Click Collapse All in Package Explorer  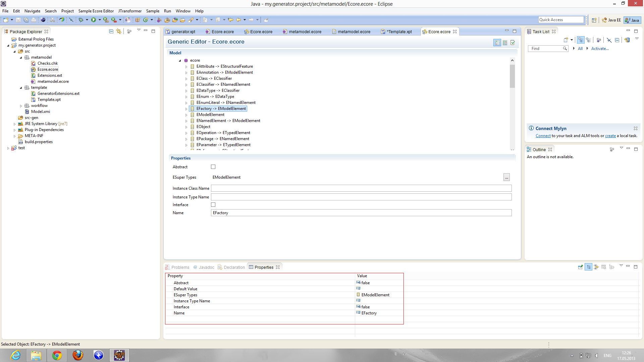(x=111, y=31)
